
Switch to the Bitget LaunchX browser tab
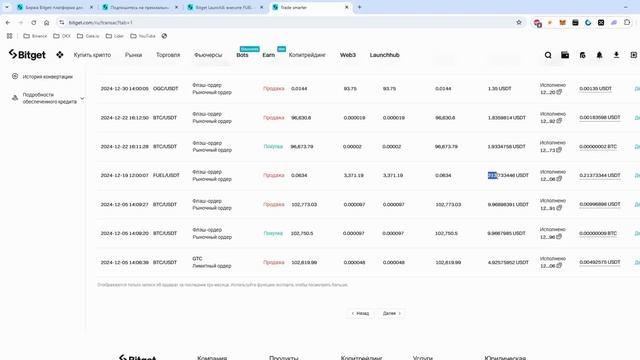224,7
